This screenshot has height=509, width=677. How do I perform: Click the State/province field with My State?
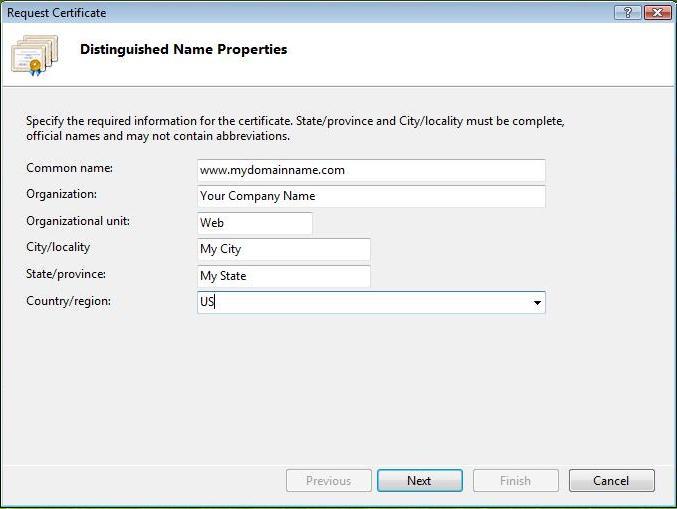click(x=284, y=276)
